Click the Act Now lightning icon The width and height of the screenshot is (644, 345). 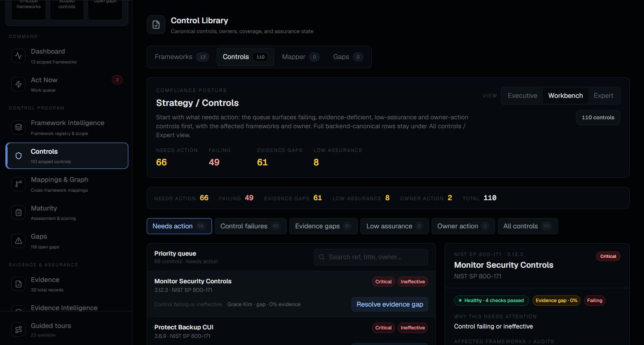(x=18, y=84)
